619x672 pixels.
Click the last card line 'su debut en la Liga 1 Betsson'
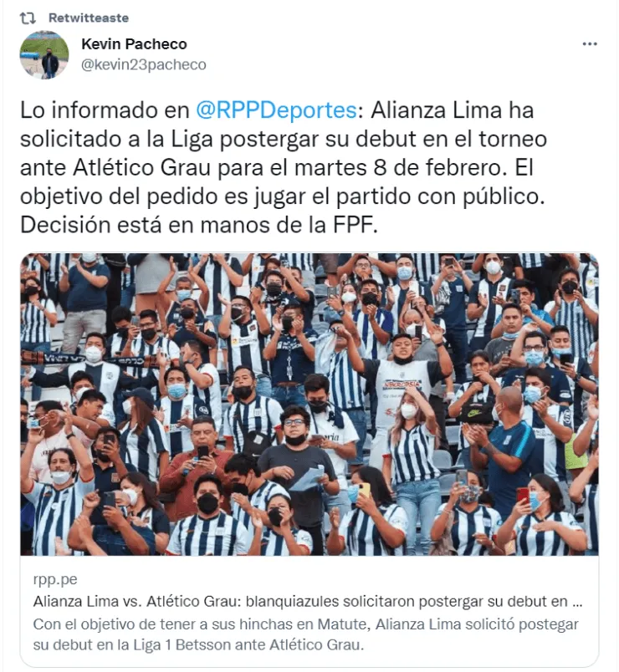(198, 644)
